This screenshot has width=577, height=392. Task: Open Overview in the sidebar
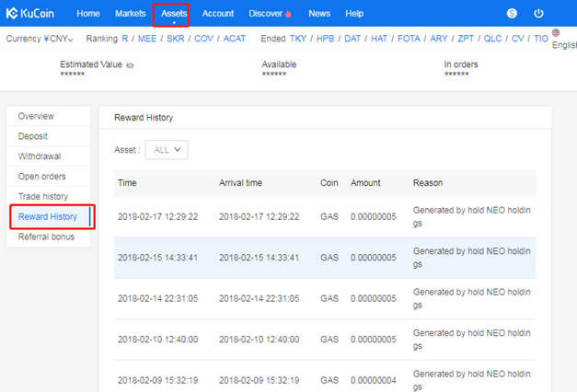tap(49, 116)
